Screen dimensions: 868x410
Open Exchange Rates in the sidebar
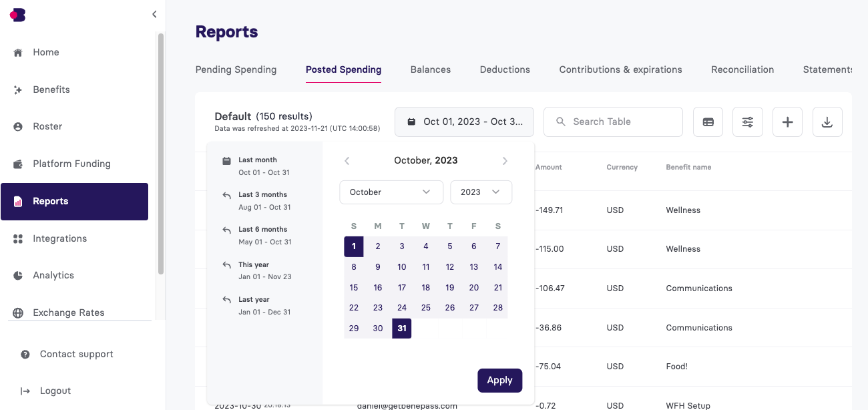tap(74, 313)
